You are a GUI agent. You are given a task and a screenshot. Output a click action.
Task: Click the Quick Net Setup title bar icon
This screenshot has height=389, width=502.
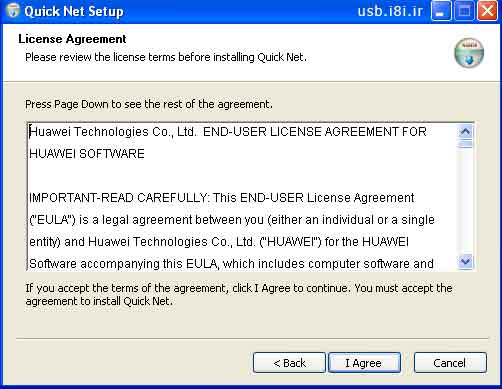click(x=13, y=11)
